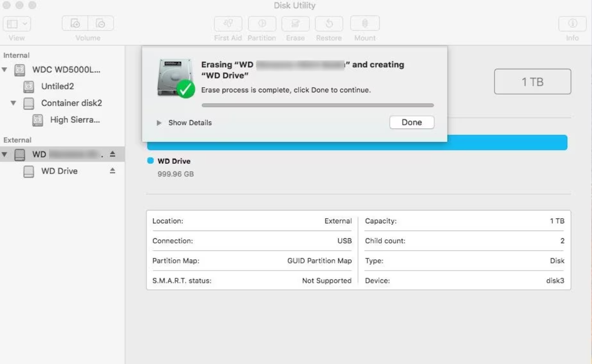Click the WD Drive legend label
This screenshot has height=364, width=592.
pyautogui.click(x=174, y=161)
